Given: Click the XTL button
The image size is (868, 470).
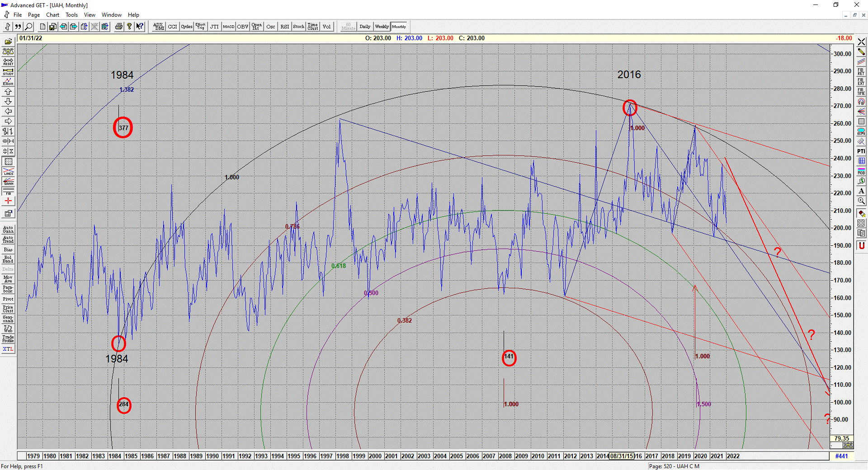Looking at the screenshot, I should (8, 349).
